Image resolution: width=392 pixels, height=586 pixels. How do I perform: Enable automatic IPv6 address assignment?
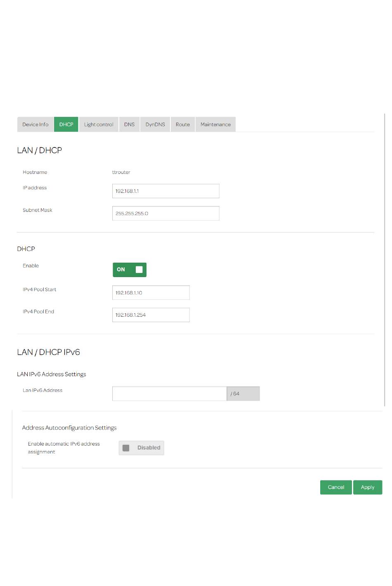[141, 448]
